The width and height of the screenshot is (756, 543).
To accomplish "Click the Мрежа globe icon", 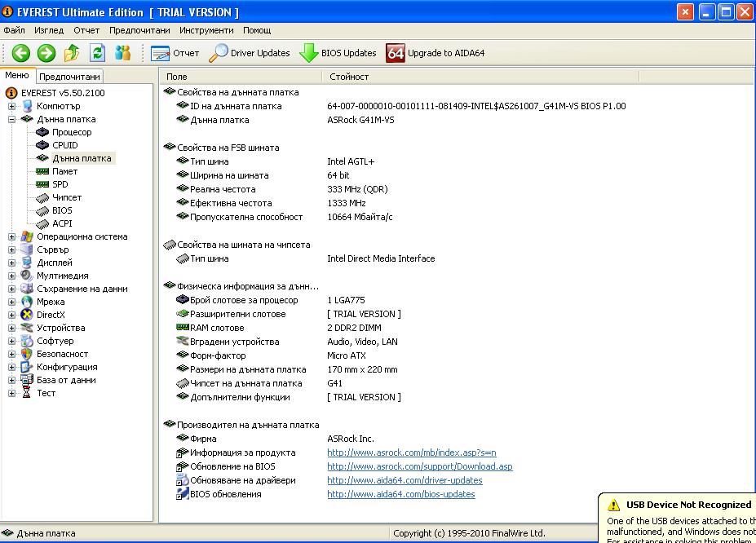I will click(x=27, y=302).
